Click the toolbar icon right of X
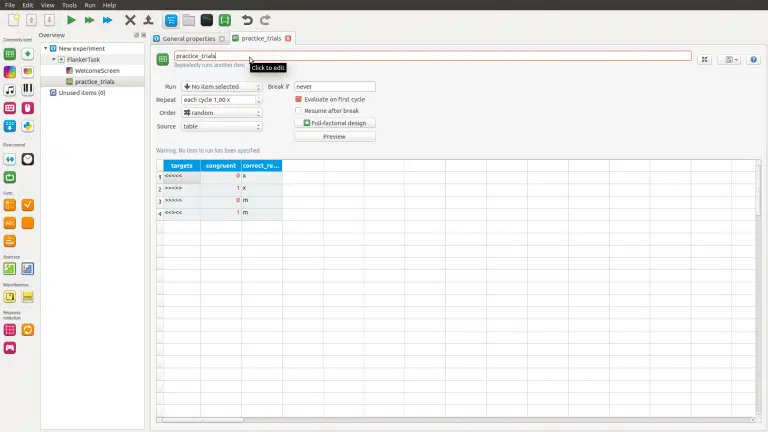Screen dimensions: 768x432 (x=148, y=20)
